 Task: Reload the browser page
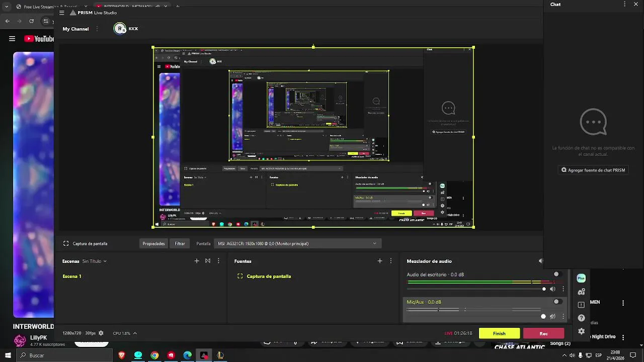tap(31, 21)
